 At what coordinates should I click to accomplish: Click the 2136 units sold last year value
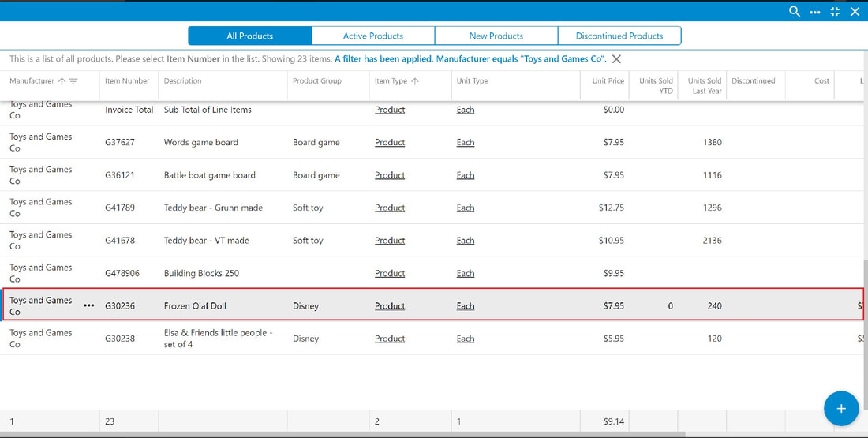tap(712, 241)
